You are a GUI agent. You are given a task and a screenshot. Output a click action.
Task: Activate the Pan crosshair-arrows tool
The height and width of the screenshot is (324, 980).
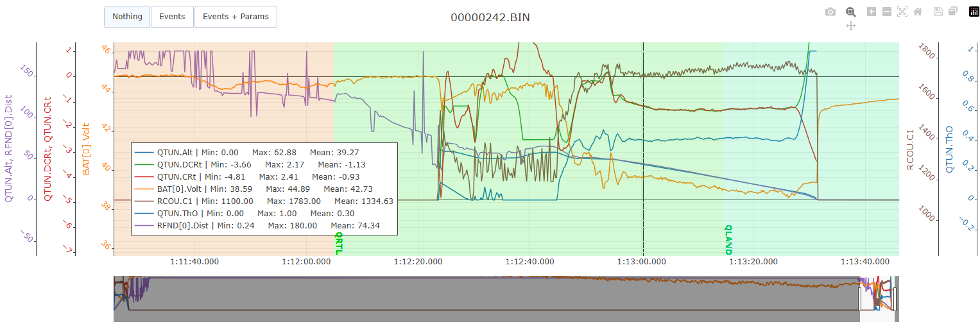pos(850,26)
